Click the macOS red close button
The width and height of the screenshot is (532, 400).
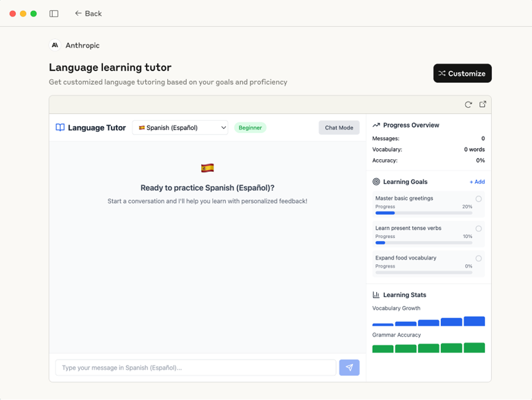pos(13,14)
